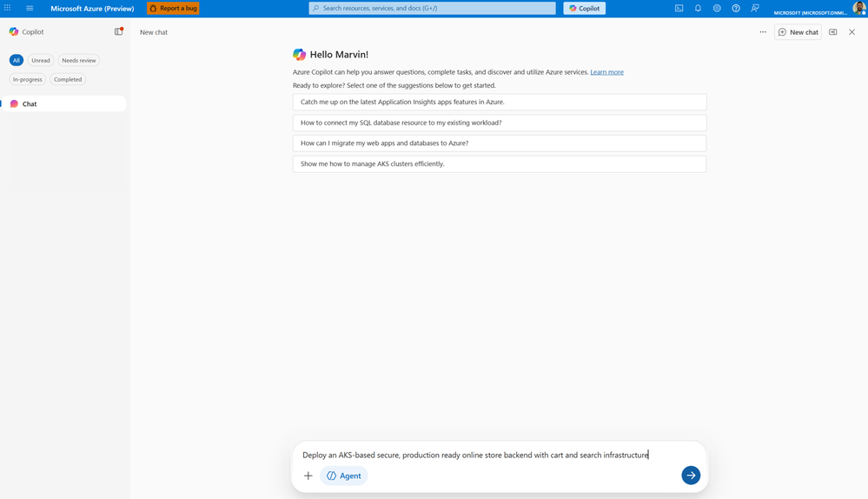868x499 pixels.
Task: Select the manage AKS clusters suggestion
Action: 500,164
